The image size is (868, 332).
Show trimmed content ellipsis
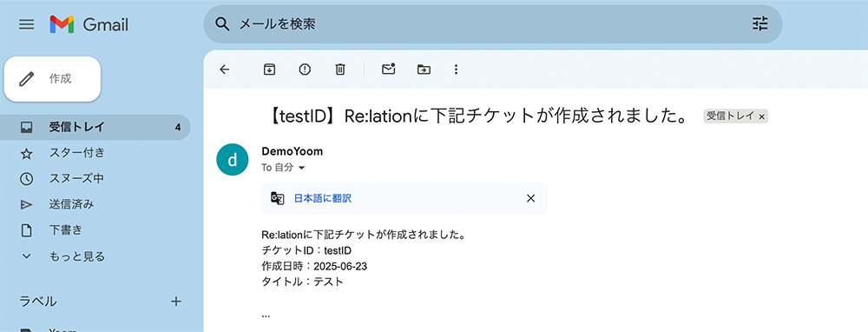266,315
